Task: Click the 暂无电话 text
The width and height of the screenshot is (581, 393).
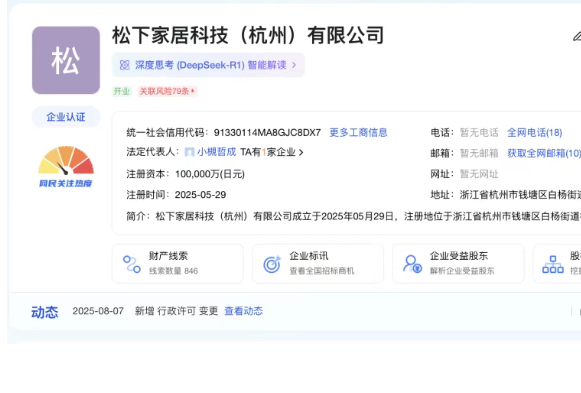Action: pyautogui.click(x=479, y=132)
